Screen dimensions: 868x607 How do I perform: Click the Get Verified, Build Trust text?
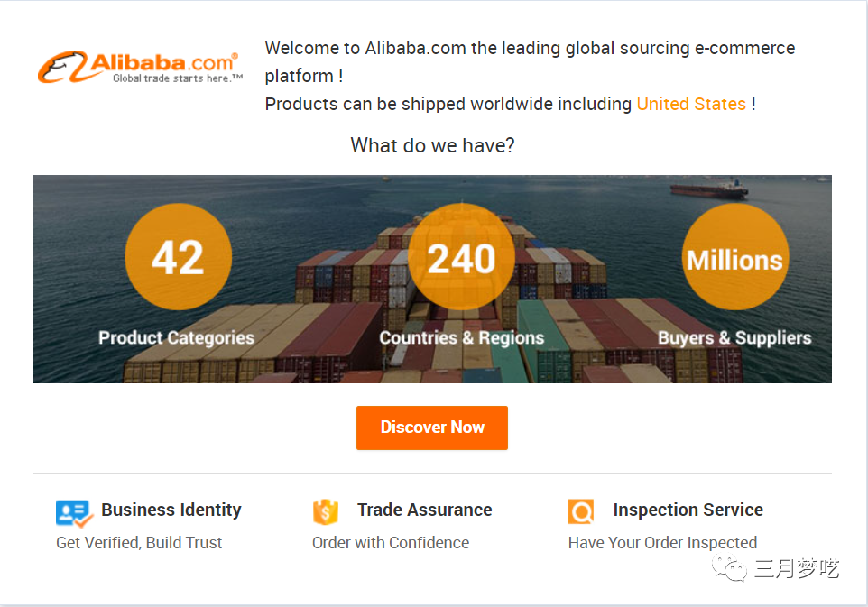pyautogui.click(x=139, y=542)
